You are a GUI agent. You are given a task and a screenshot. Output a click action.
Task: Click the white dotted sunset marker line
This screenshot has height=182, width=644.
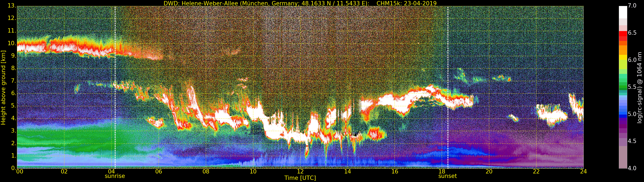point(448,87)
